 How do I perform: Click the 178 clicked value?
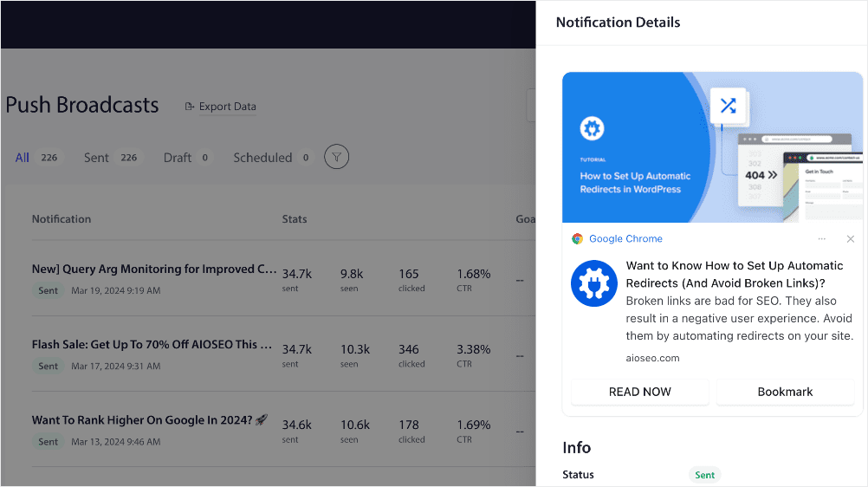409,425
